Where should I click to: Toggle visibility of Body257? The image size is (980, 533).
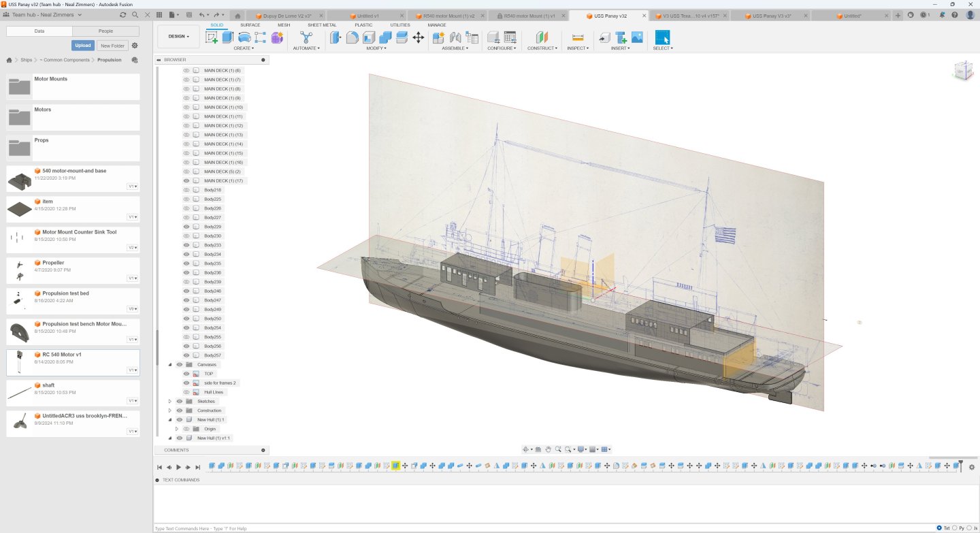pyautogui.click(x=186, y=355)
